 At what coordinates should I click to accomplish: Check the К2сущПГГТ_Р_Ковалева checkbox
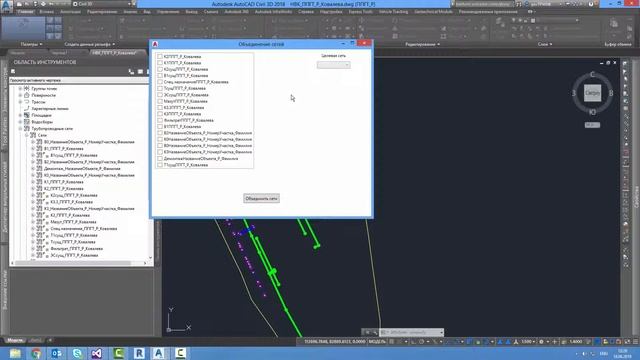[160, 69]
